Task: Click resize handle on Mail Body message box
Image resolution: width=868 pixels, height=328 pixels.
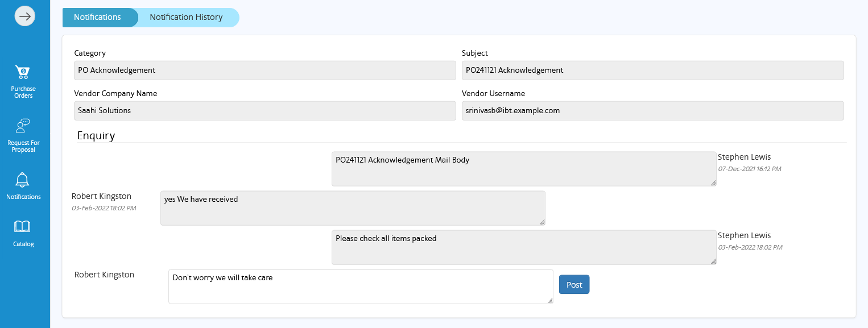Action: [713, 182]
